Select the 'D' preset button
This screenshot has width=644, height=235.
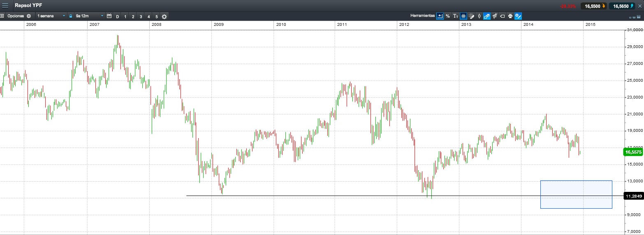tap(117, 16)
